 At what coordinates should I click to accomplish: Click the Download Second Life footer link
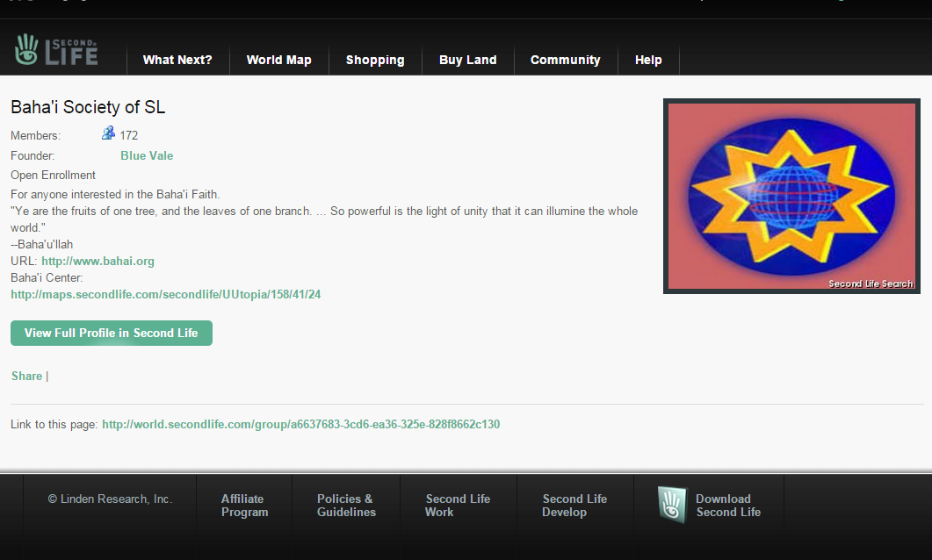pos(728,506)
